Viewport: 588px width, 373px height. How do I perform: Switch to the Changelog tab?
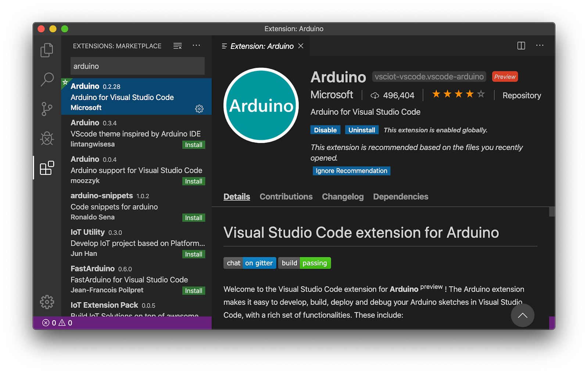tap(343, 197)
